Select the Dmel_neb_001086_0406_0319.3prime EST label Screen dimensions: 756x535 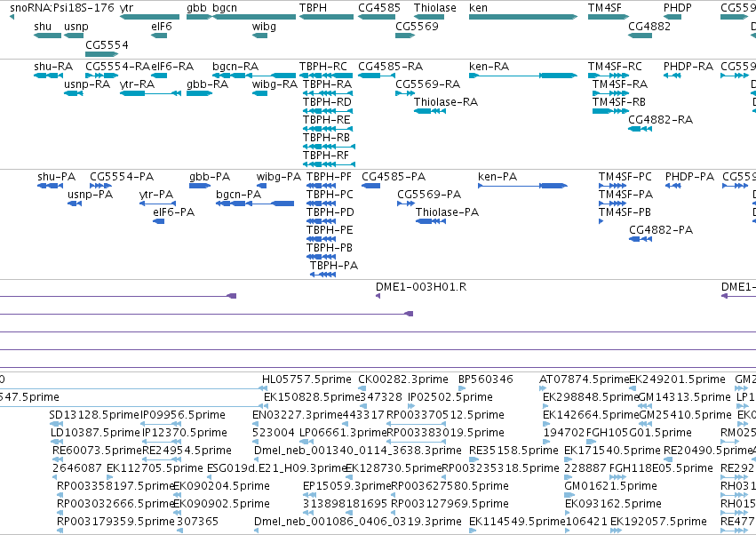coord(357,522)
